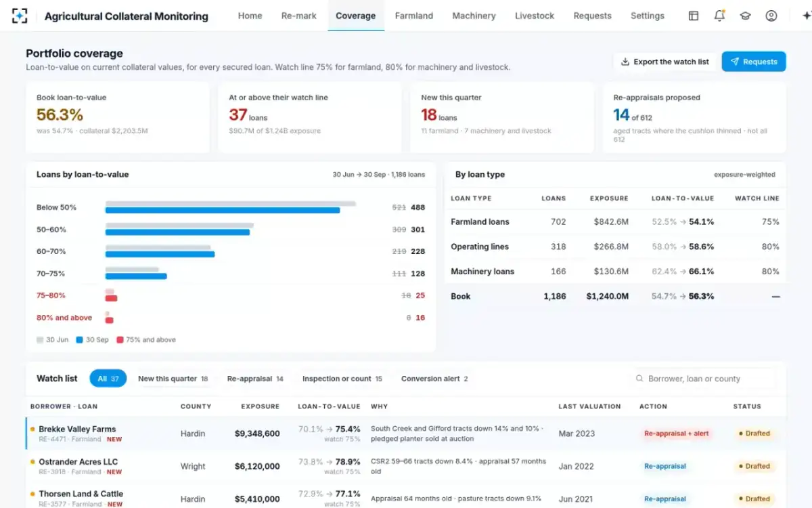Open the layout panel icon
Image resolution: width=812 pixels, height=508 pixels.
(x=694, y=16)
